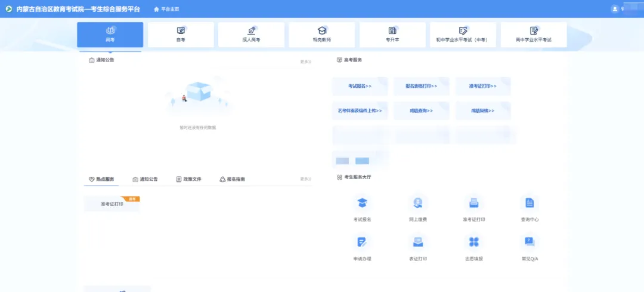Open the 查询中心 document icon
Viewport: 644px width, 292px height.
click(x=530, y=203)
